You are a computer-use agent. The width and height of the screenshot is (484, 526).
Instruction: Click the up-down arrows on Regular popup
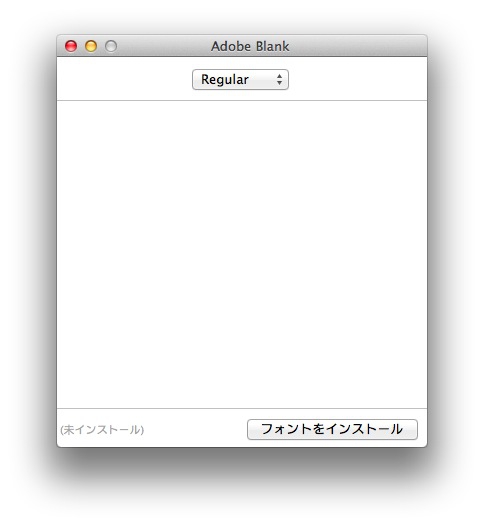tap(279, 80)
